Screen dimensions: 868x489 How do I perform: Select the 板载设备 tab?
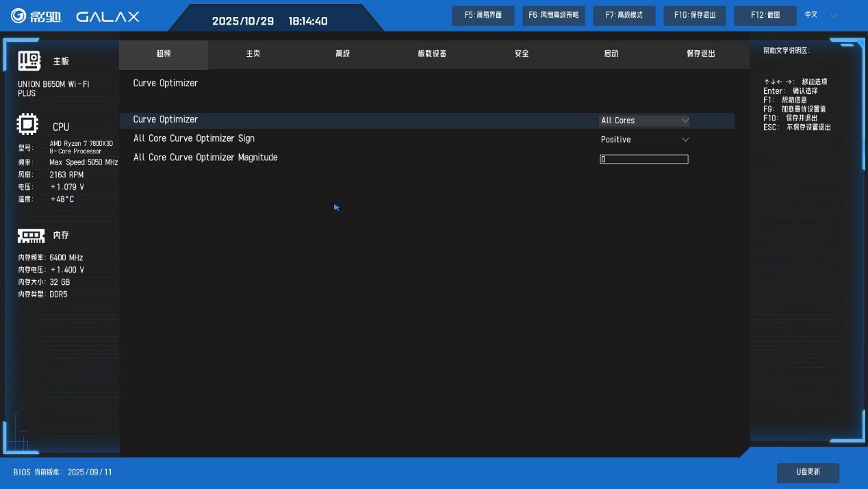point(432,53)
